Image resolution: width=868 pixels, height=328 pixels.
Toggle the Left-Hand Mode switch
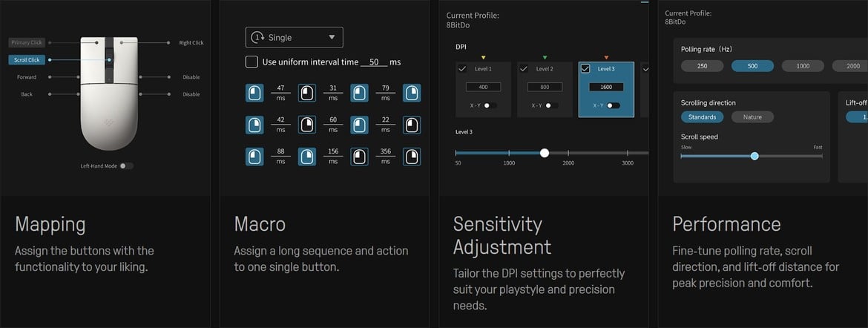point(127,165)
